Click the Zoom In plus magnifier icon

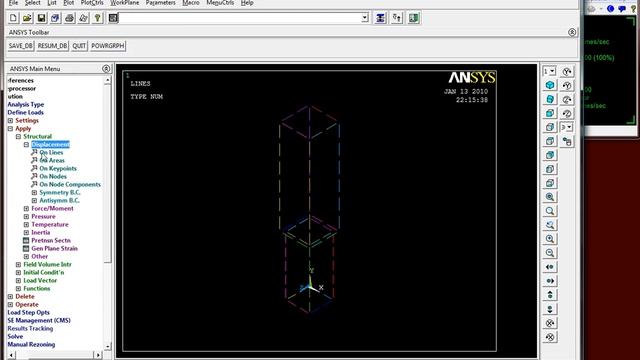550,239
